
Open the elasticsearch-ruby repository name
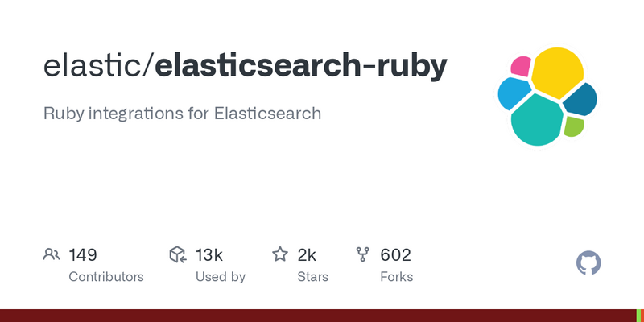point(301,66)
